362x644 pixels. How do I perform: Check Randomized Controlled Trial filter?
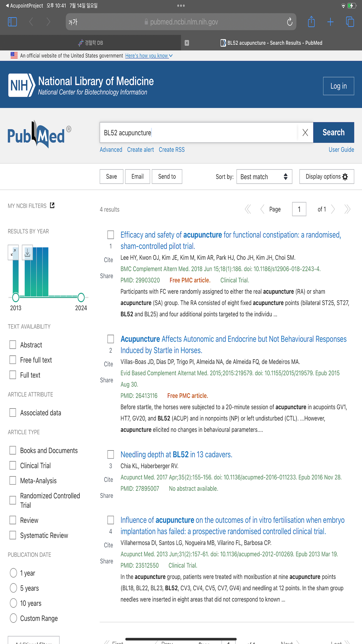coord(13,501)
